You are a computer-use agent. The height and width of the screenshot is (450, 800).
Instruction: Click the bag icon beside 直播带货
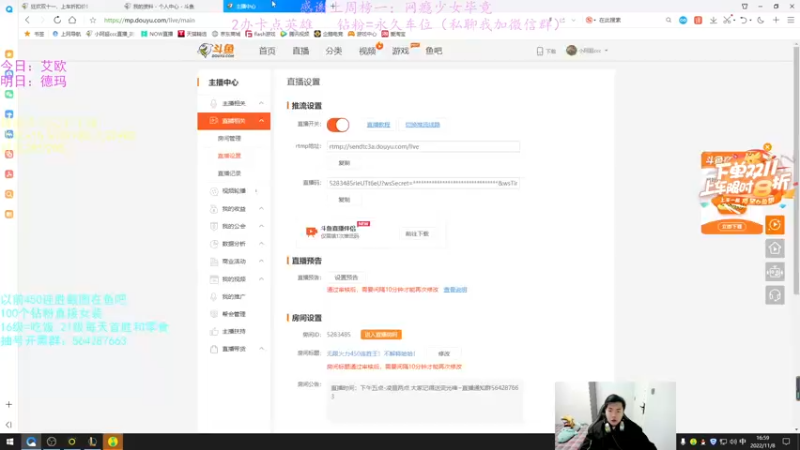[x=214, y=349]
